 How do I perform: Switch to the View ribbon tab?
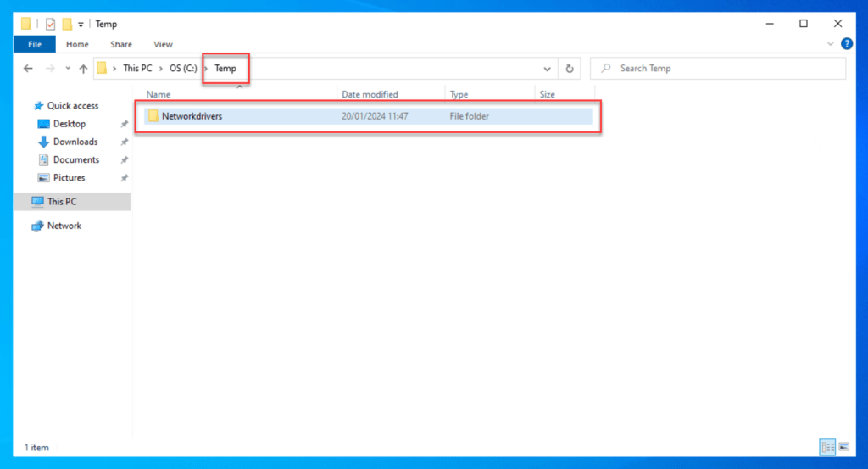pos(163,44)
